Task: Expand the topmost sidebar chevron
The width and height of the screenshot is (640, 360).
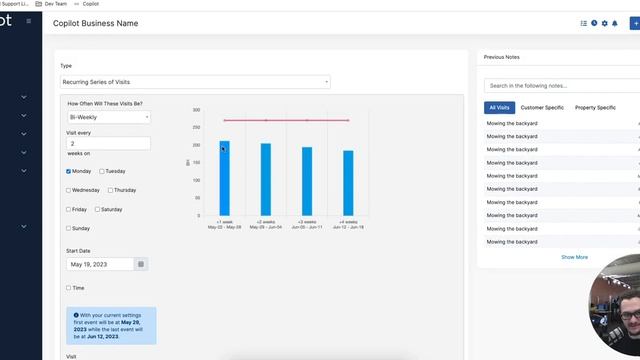Action: (24, 97)
